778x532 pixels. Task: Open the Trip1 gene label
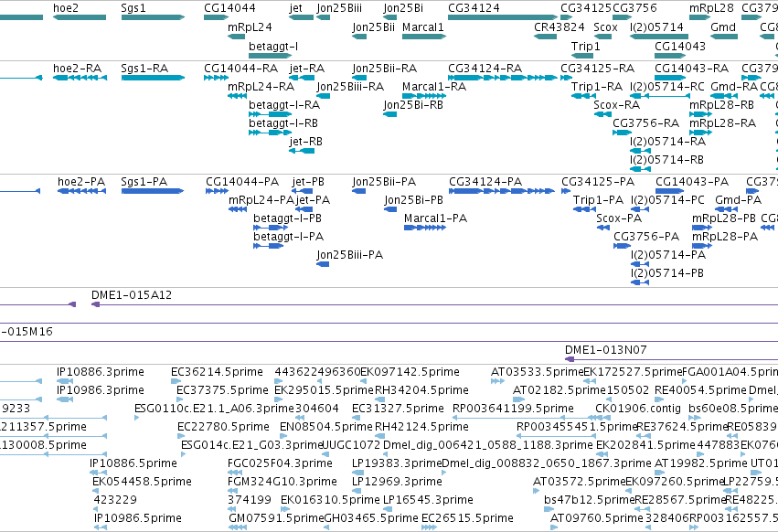[x=585, y=46]
